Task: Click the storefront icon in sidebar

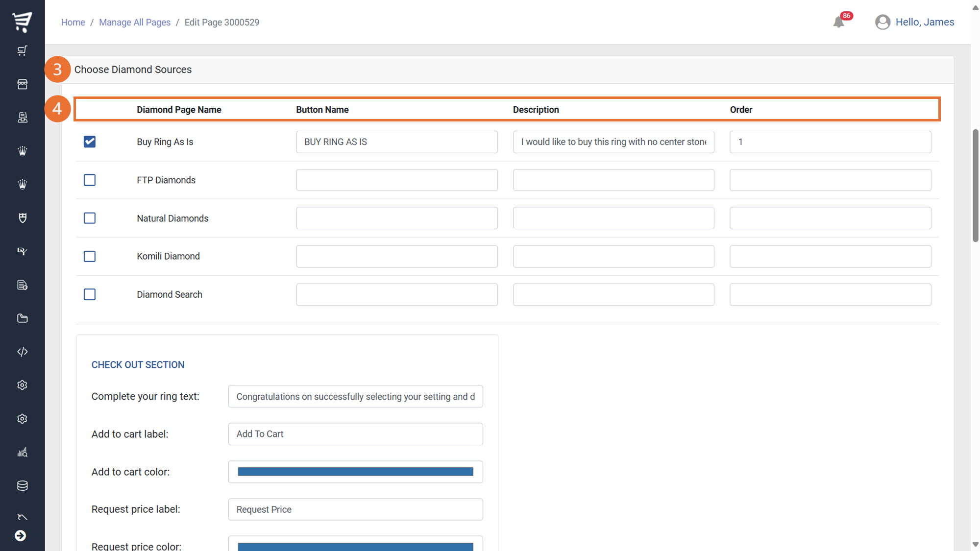Action: click(22, 84)
